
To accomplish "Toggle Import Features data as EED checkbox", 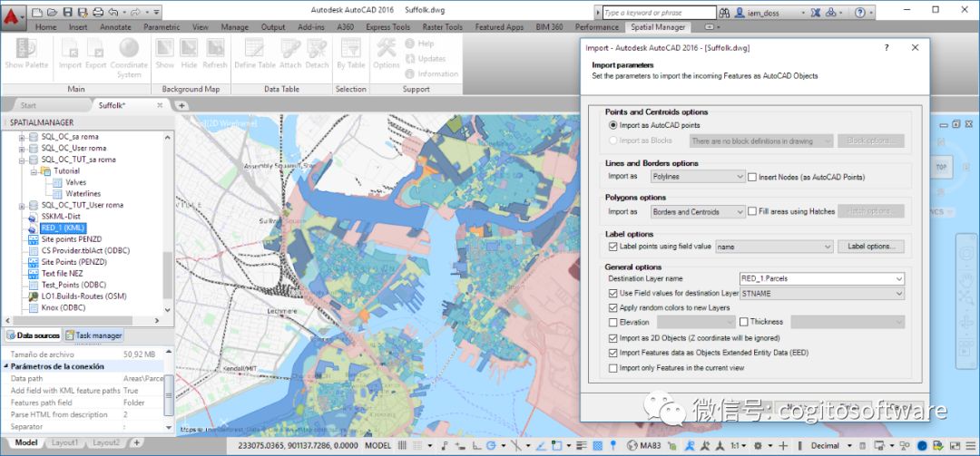I will [612, 353].
